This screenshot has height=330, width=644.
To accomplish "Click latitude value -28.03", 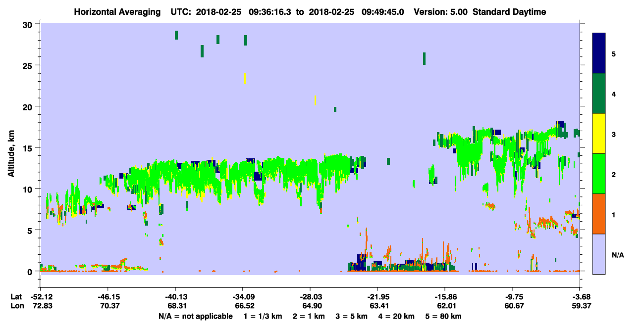I will click(x=310, y=297).
